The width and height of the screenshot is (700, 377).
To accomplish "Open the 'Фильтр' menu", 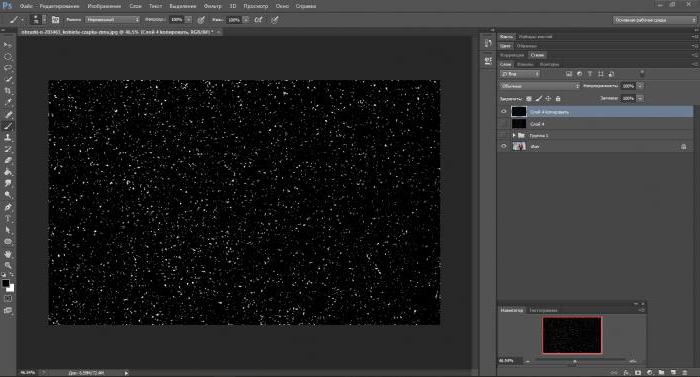I will click(x=212, y=6).
